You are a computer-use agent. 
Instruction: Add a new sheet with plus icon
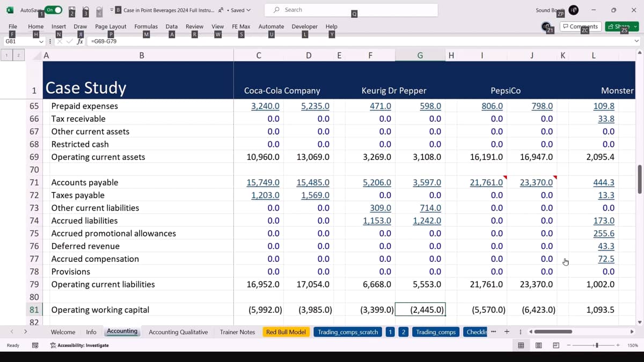click(x=507, y=332)
